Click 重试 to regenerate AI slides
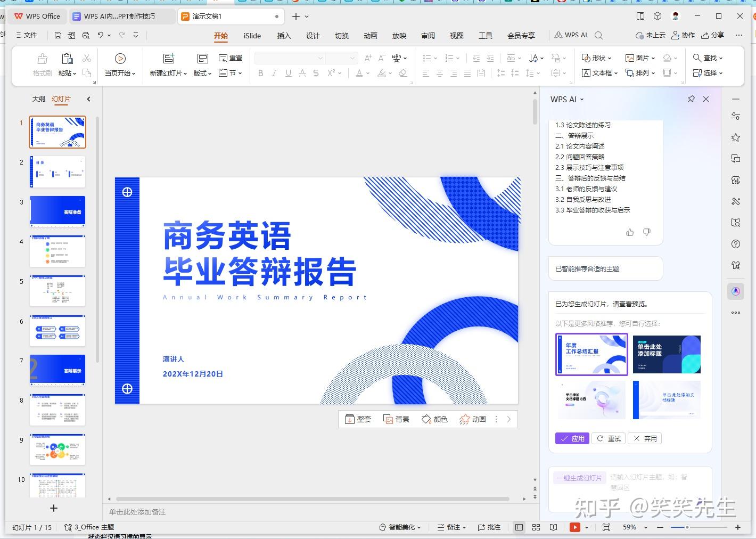This screenshot has width=756, height=539. tap(609, 438)
